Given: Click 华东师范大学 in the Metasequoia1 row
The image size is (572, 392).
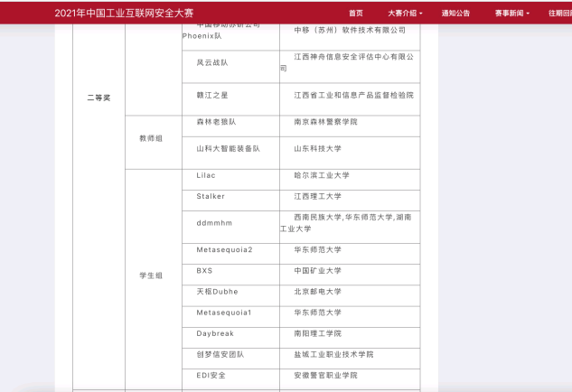Looking at the screenshot, I should tap(318, 313).
